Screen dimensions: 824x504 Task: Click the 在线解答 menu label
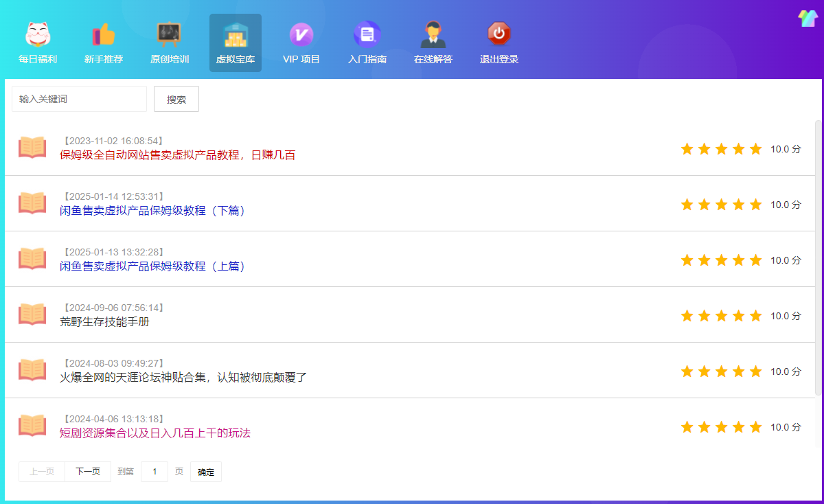433,60
